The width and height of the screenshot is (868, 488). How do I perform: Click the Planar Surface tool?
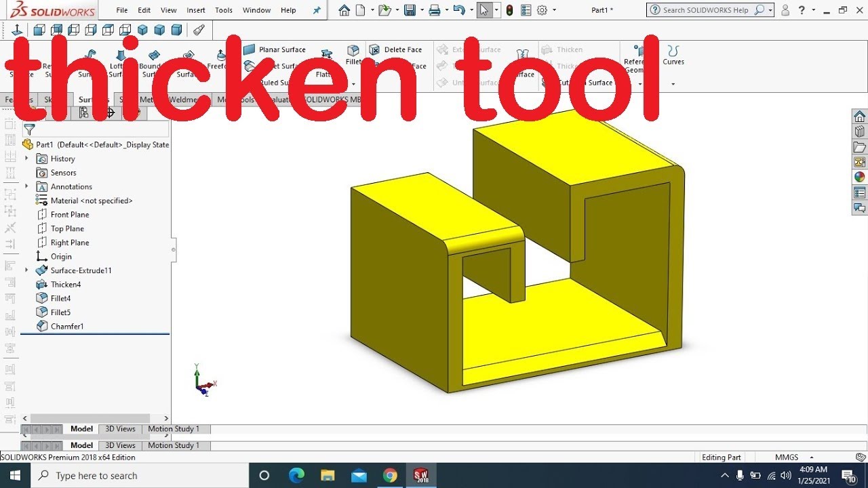[275, 49]
